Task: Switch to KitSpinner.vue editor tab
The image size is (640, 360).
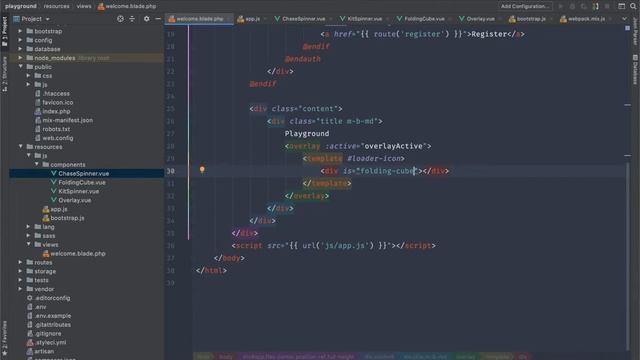Action: pos(364,19)
